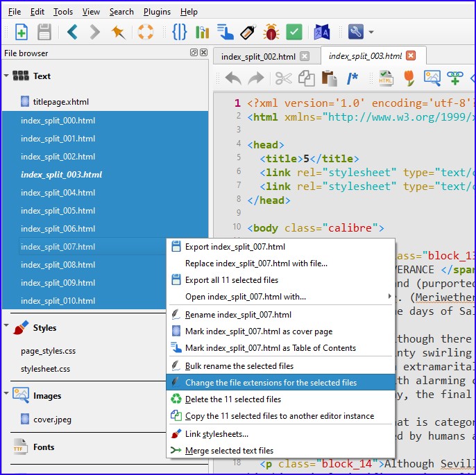Collapse the Text category
Viewport: 476px width, 475px height.
[6, 76]
